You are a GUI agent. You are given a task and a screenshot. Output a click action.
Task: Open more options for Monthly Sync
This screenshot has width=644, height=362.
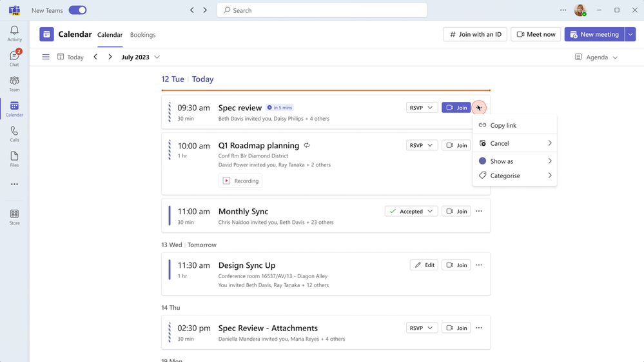(479, 211)
